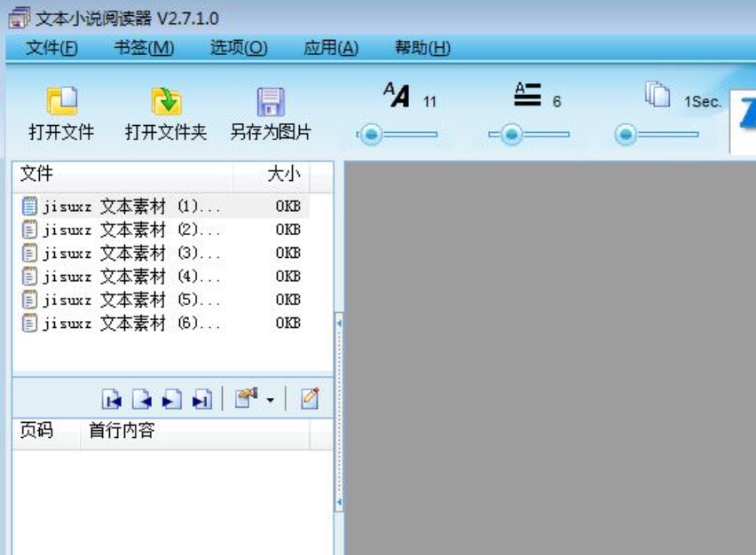Go to first page icon
Image resolution: width=756 pixels, height=555 pixels.
pyautogui.click(x=112, y=399)
